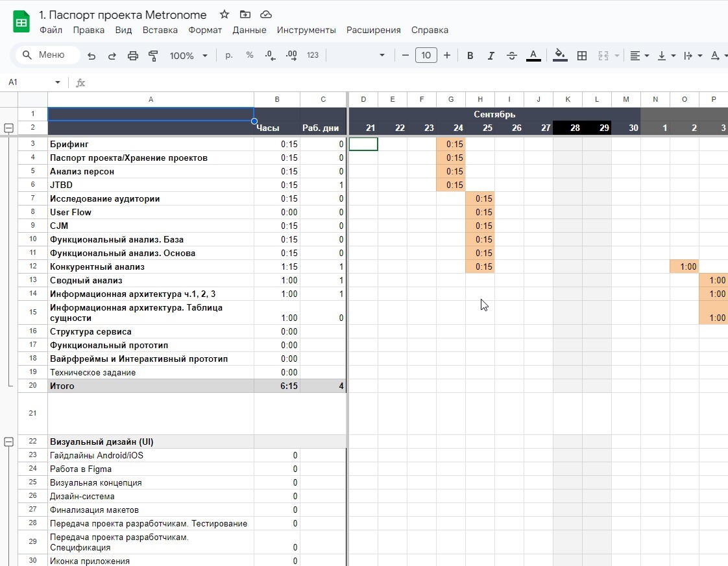The image size is (728, 566).
Task: Open text wrapping options
Action: 693,56
